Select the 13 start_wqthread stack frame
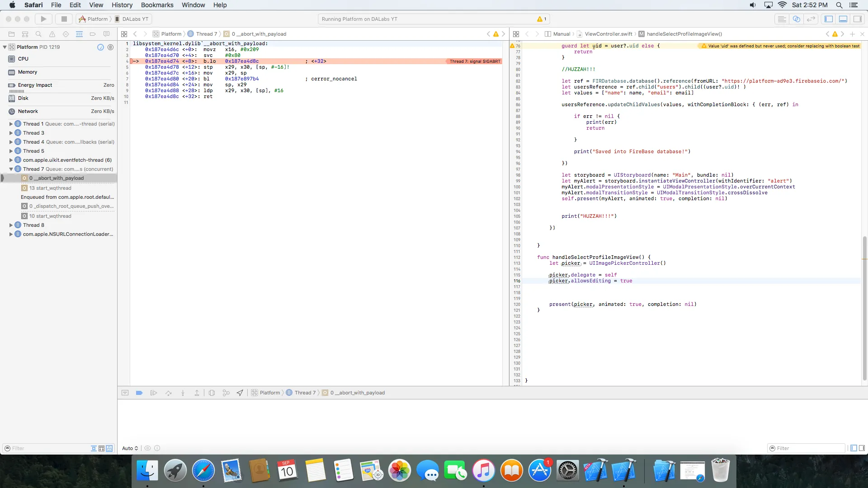This screenshot has width=868, height=488. [x=50, y=188]
